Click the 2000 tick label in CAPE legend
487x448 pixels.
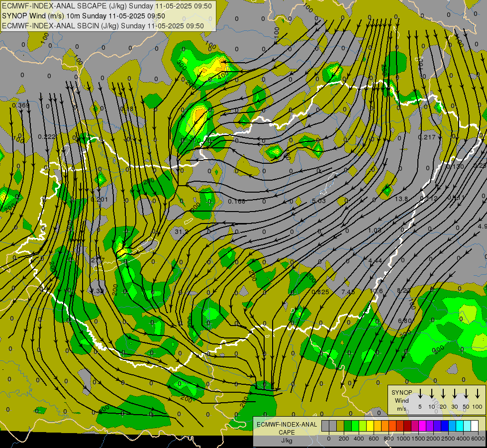click(x=433, y=439)
